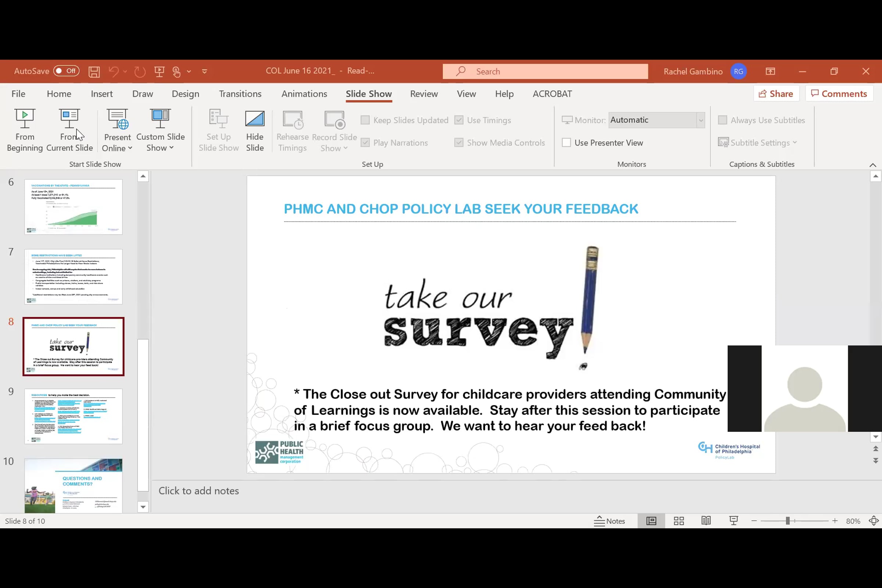Open Custom Slide Show menu

point(160,130)
